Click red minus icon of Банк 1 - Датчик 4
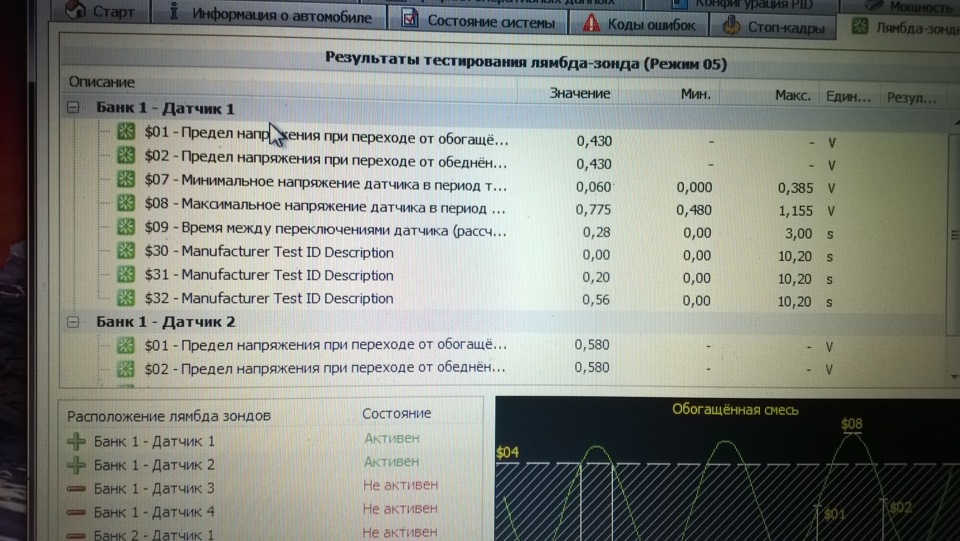This screenshot has height=541, width=960. [77, 512]
